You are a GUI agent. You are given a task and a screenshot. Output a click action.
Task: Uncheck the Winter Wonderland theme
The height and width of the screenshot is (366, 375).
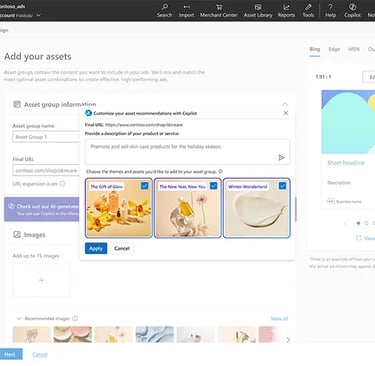(282, 186)
